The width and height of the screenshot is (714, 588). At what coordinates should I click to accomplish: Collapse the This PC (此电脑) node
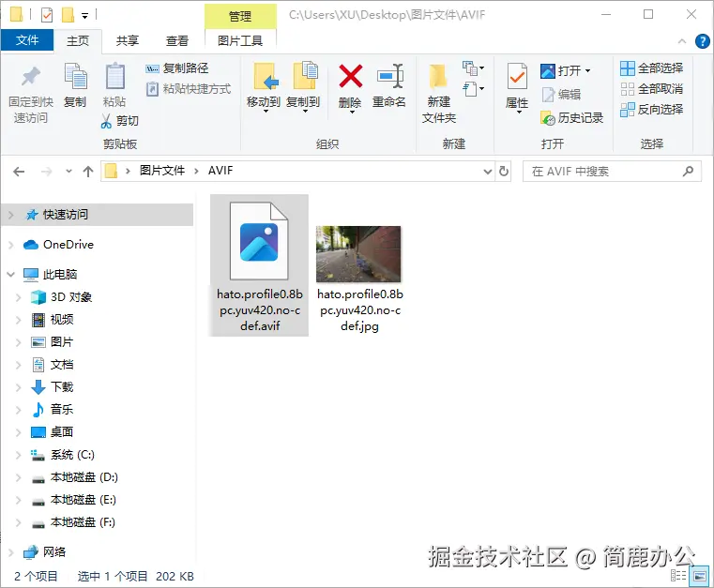click(11, 275)
